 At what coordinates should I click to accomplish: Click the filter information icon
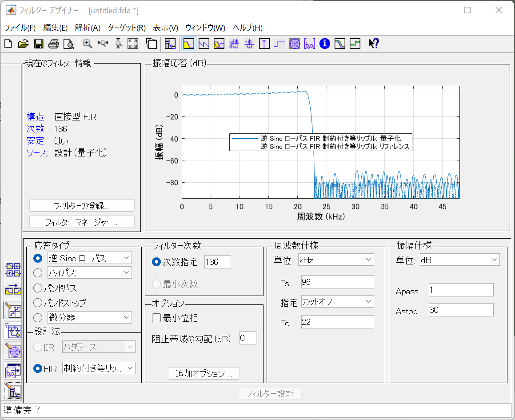325,44
